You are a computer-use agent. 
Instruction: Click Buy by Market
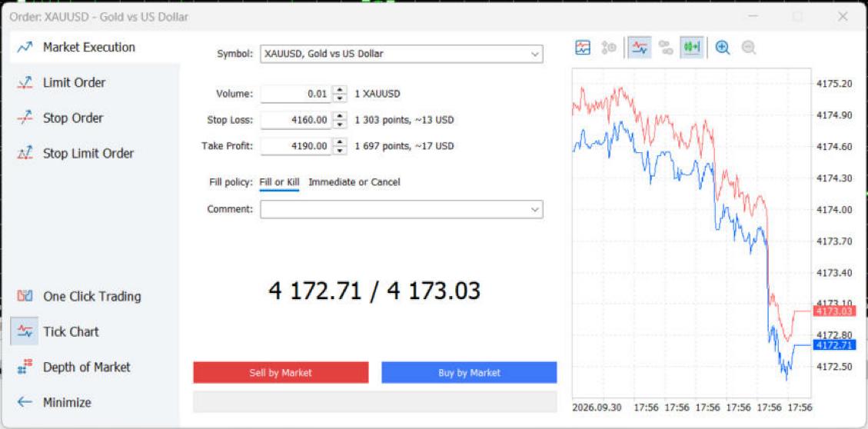[x=469, y=373]
